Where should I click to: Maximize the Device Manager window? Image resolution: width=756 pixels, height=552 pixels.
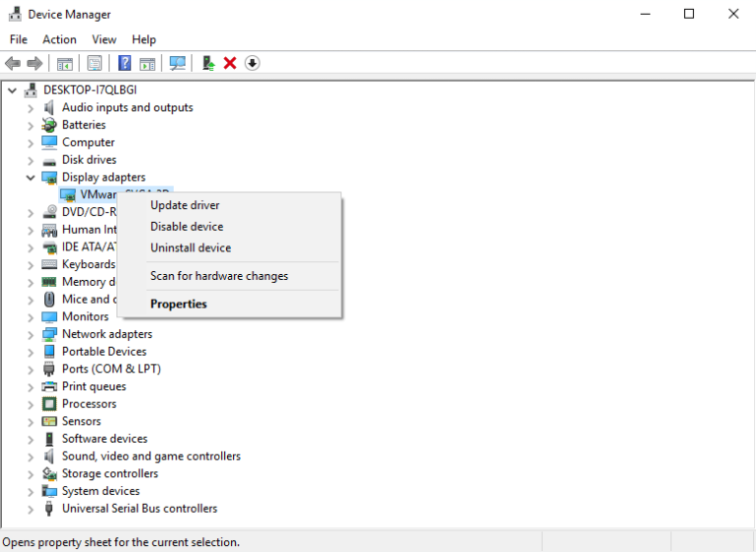point(689,14)
